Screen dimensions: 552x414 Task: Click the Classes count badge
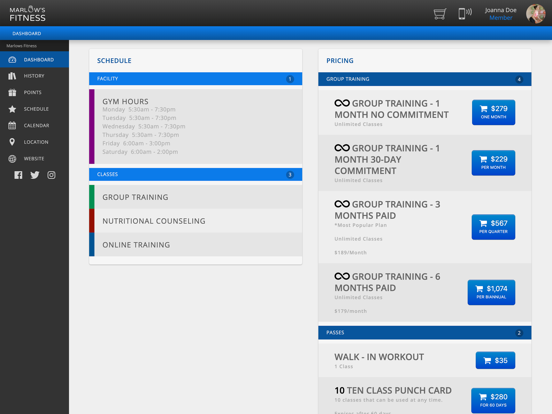[290, 175]
